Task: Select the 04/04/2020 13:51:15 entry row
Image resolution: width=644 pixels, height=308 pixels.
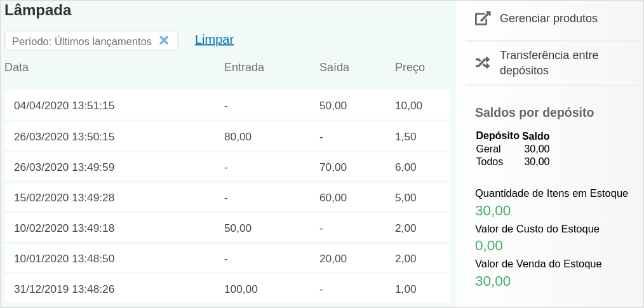Action: pyautogui.click(x=227, y=105)
